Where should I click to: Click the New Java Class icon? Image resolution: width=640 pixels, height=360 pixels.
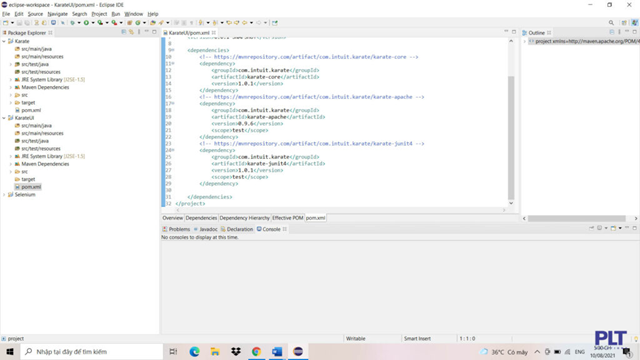tap(138, 23)
